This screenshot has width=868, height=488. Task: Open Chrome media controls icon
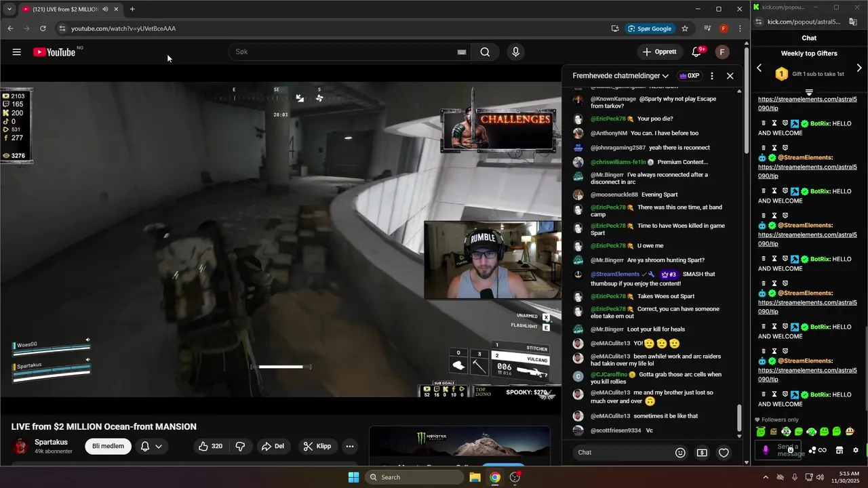tap(707, 28)
